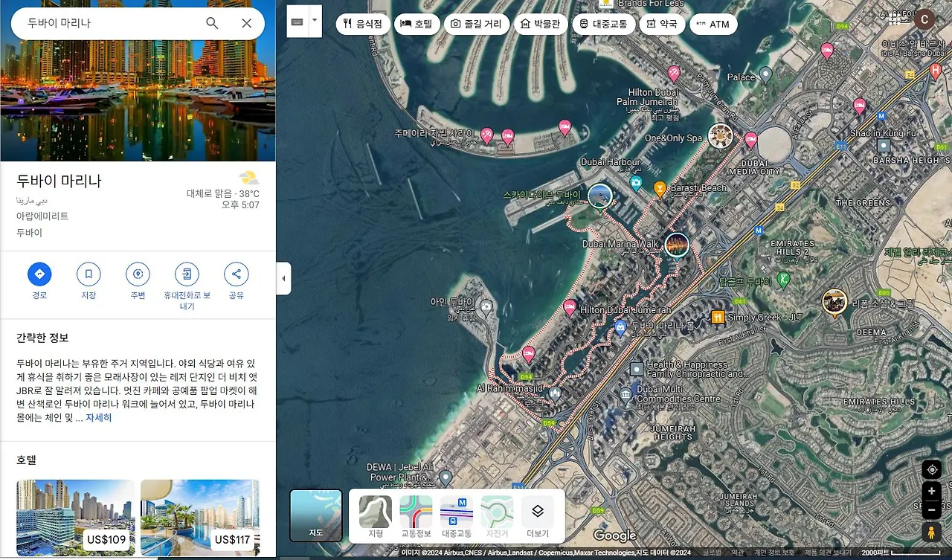Select the 약국 category chip
This screenshot has width=952, height=560.
click(662, 24)
